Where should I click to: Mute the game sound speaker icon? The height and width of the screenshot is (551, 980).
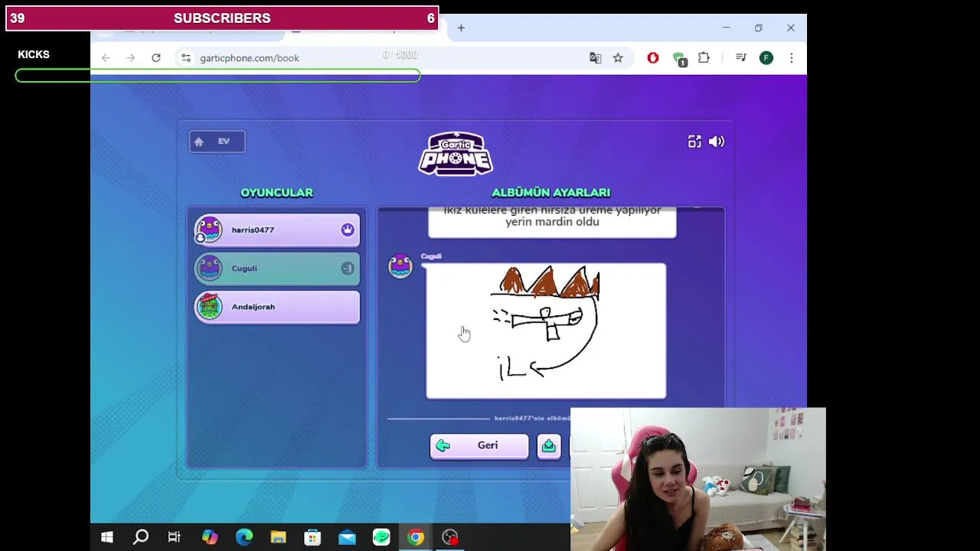[x=717, y=142]
